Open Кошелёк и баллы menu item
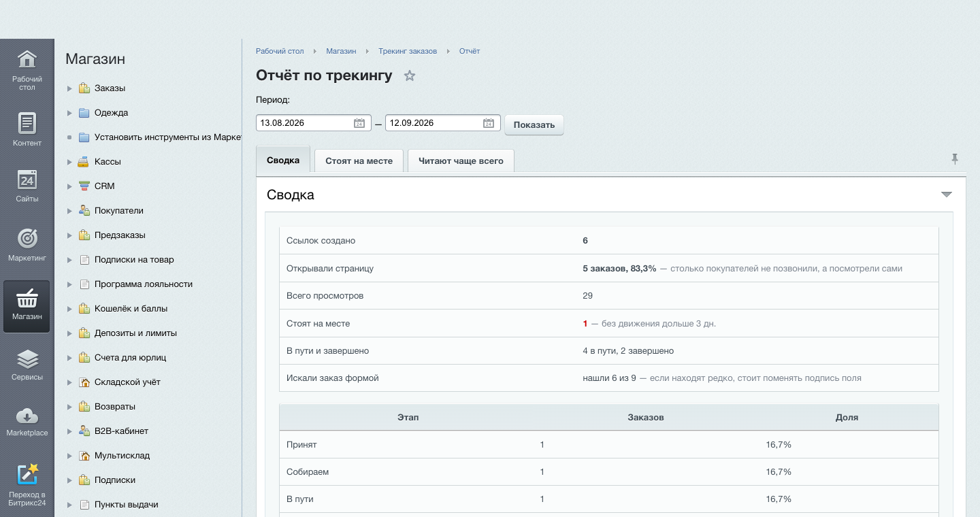The image size is (980, 517). [131, 309]
